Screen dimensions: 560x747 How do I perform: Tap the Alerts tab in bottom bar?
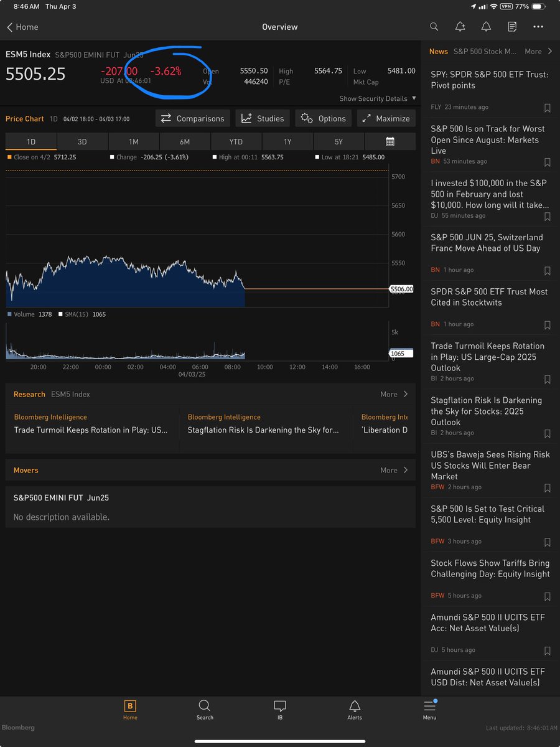pyautogui.click(x=355, y=709)
